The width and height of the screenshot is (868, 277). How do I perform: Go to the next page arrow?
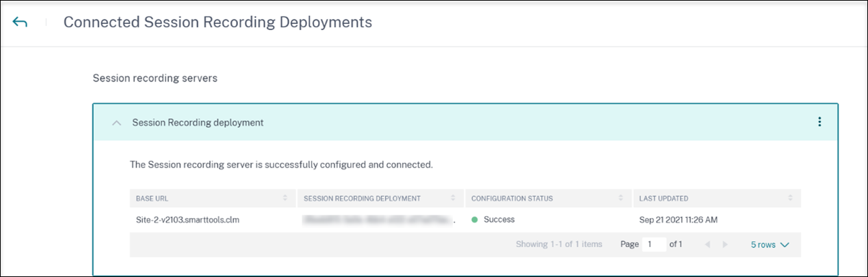(x=725, y=245)
